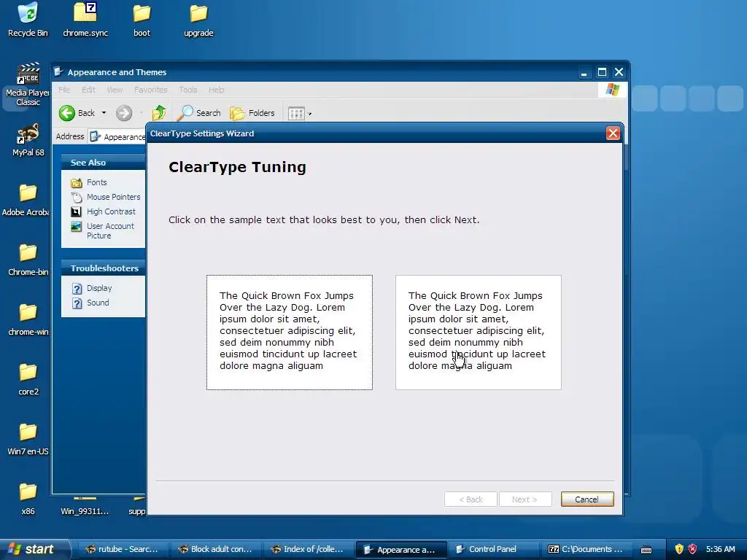Click the 5:36 AM system clock

720,549
